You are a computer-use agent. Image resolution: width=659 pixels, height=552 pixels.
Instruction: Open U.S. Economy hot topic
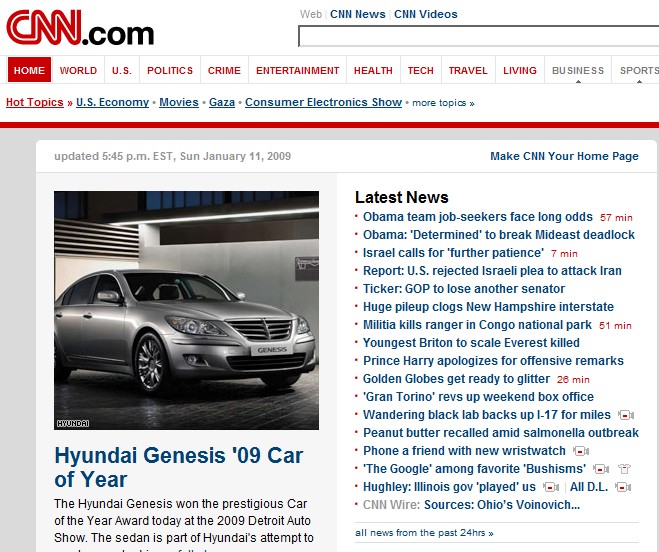click(x=113, y=102)
